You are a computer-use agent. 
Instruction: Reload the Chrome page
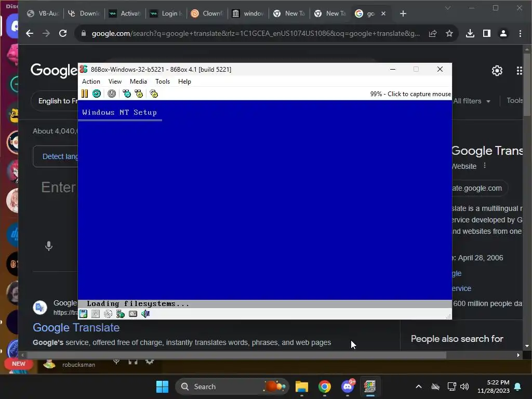click(63, 33)
